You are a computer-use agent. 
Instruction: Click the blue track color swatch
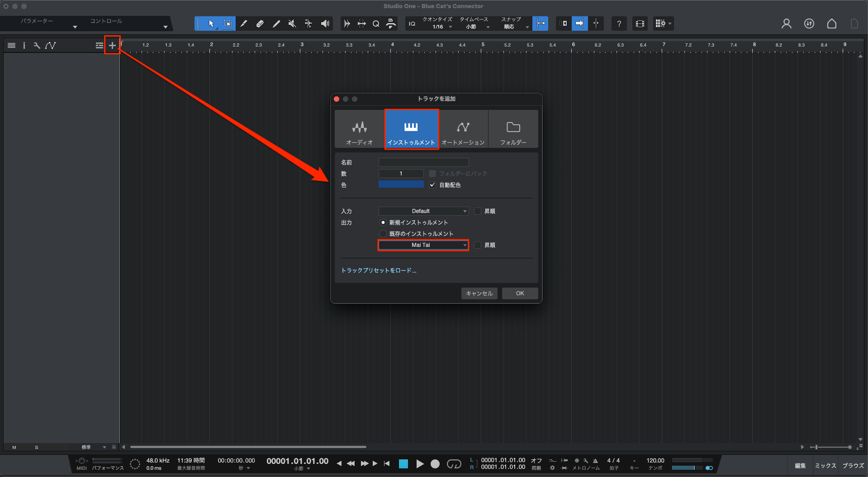401,184
